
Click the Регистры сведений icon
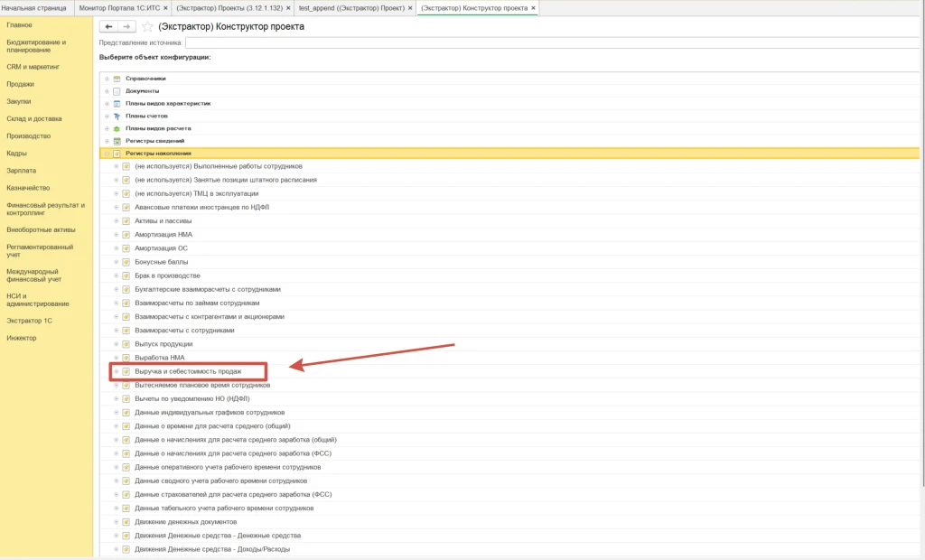pyautogui.click(x=117, y=141)
